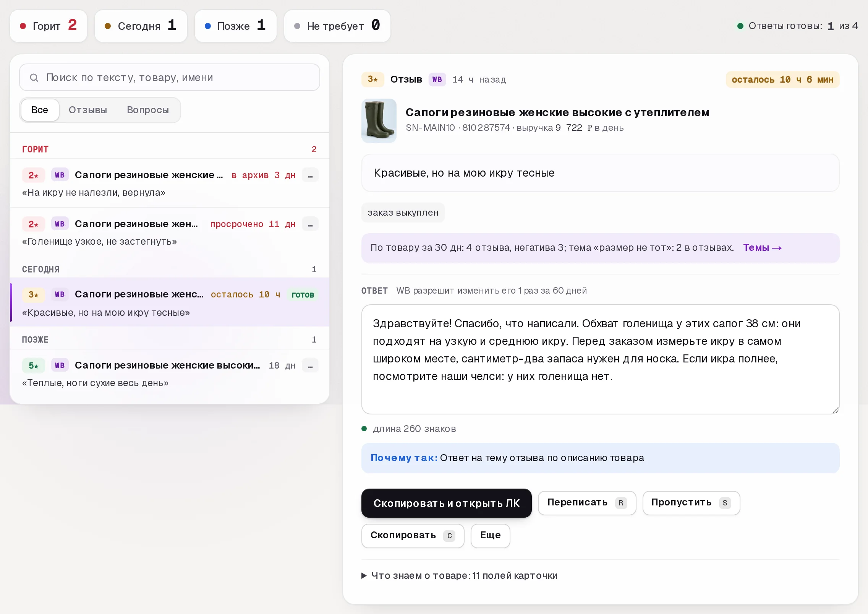The height and width of the screenshot is (614, 868).
Task: Filter by the Горит status chip
Action: click(x=49, y=26)
